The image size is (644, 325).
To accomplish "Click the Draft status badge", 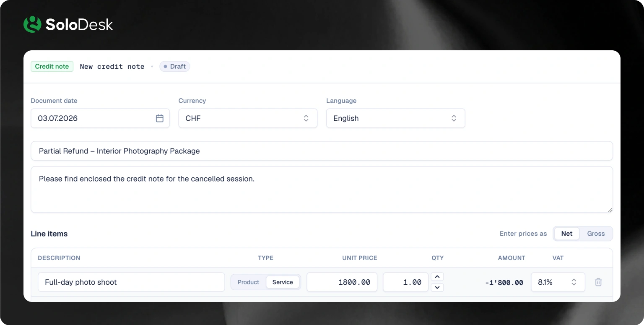I will click(x=175, y=66).
